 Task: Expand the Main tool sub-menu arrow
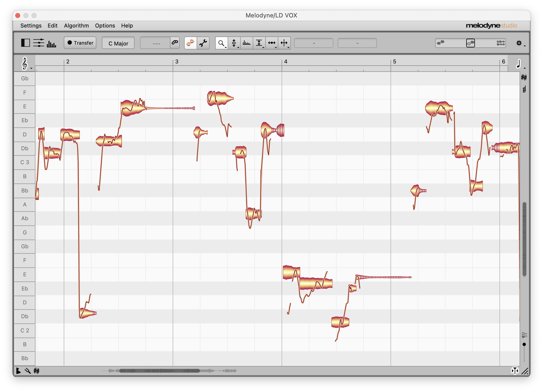pos(226,48)
